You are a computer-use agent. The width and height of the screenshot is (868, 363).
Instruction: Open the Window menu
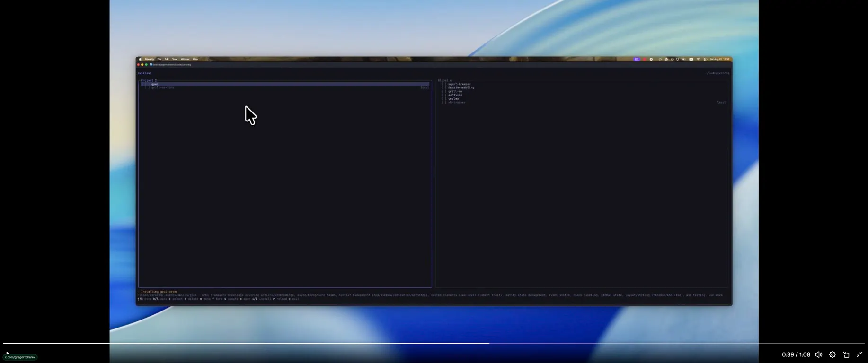tap(185, 59)
